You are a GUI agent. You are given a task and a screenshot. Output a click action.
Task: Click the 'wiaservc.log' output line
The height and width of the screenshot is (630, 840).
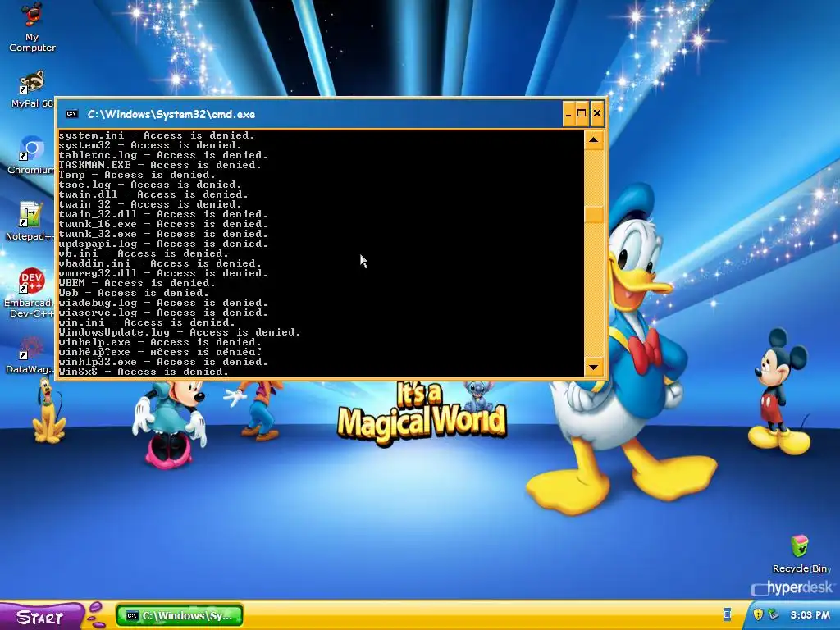(x=163, y=313)
